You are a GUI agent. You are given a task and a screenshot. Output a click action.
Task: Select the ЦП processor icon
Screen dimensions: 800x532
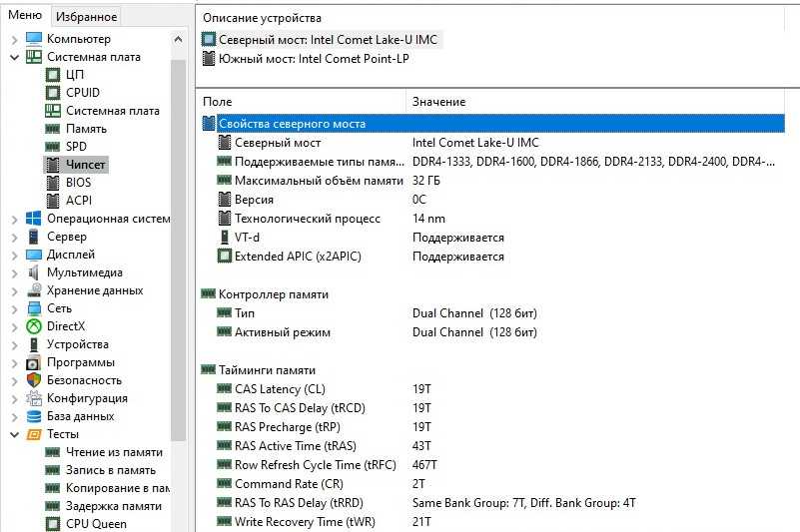[x=53, y=75]
